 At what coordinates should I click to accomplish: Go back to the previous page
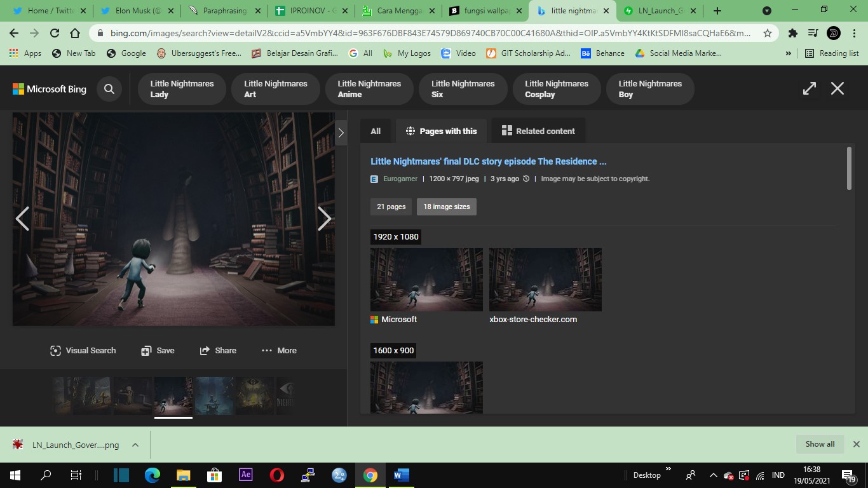point(14,33)
